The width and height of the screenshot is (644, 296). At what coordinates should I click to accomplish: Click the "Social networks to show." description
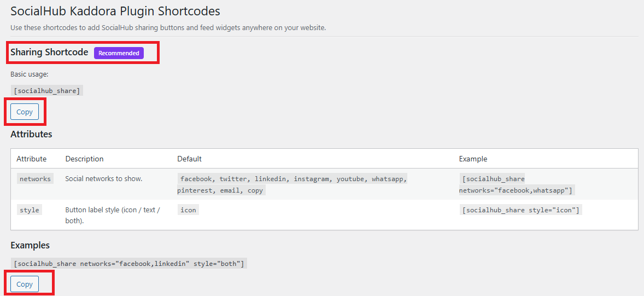point(104,178)
